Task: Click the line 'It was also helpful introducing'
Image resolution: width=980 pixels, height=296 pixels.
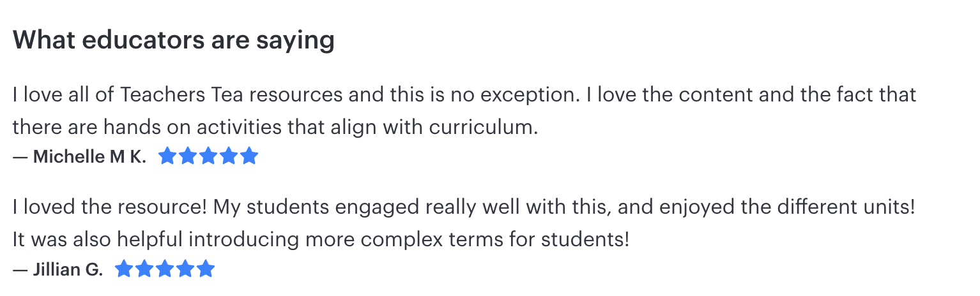Action: (321, 240)
